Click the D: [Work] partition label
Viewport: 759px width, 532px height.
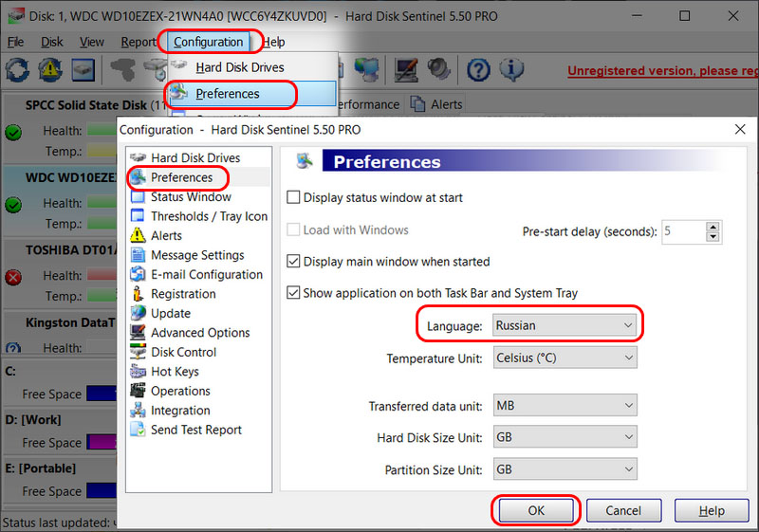(33, 419)
